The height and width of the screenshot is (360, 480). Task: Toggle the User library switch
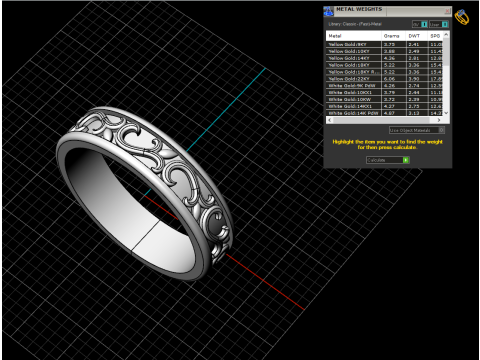(x=439, y=24)
